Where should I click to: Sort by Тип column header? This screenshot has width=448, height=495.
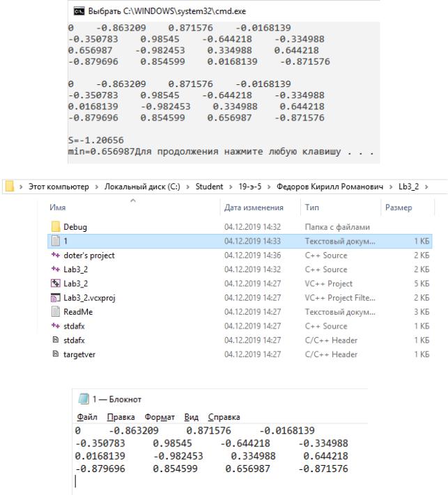tap(312, 207)
